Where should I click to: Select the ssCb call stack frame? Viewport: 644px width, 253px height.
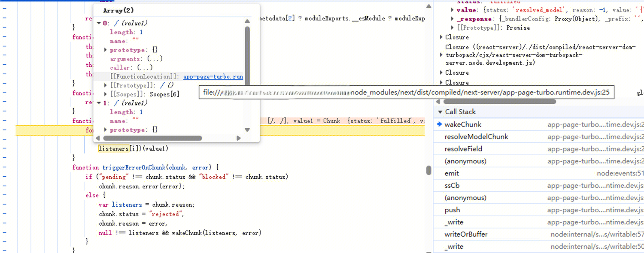(452, 186)
